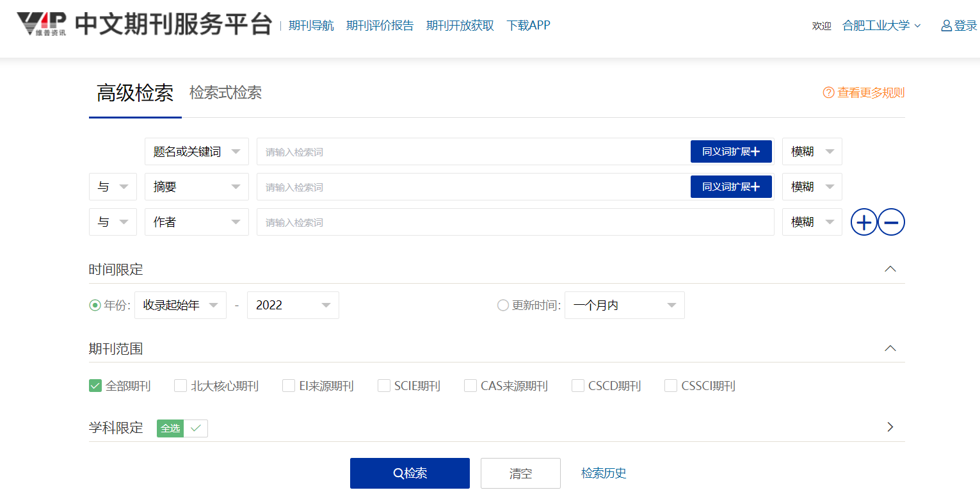Open 下载APP in the top menu
Screen dimensions: 980x497
(x=528, y=26)
